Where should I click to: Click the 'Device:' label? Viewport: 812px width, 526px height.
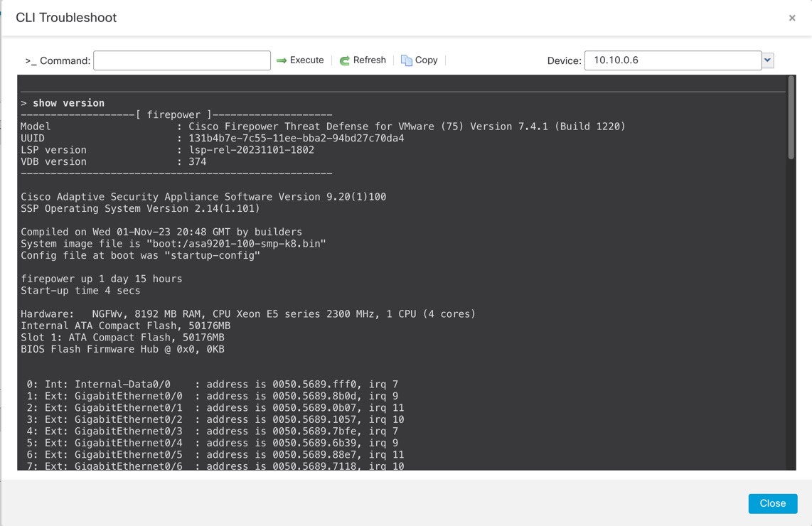(x=565, y=60)
